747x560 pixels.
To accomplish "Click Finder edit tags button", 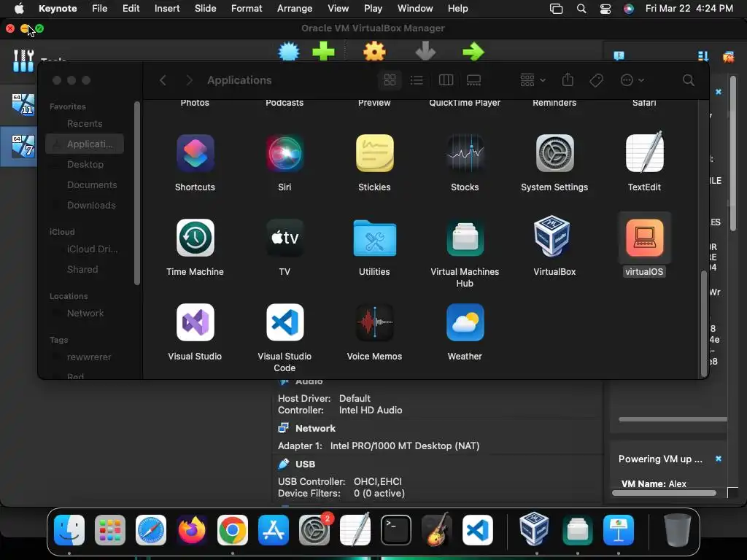I will coord(597,80).
